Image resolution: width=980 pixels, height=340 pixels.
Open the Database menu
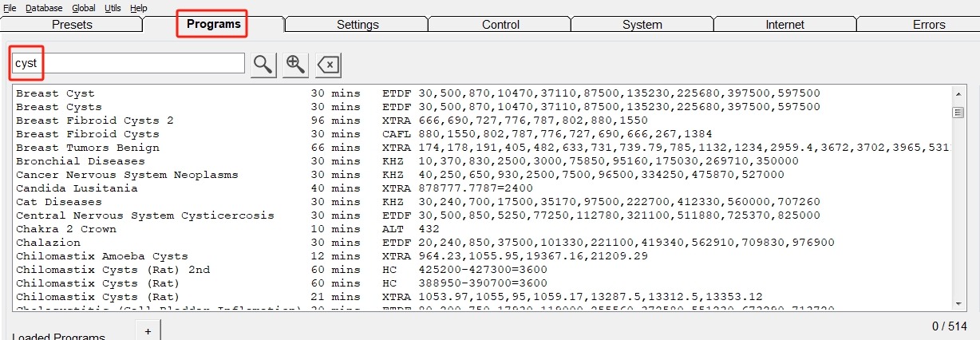click(x=44, y=8)
